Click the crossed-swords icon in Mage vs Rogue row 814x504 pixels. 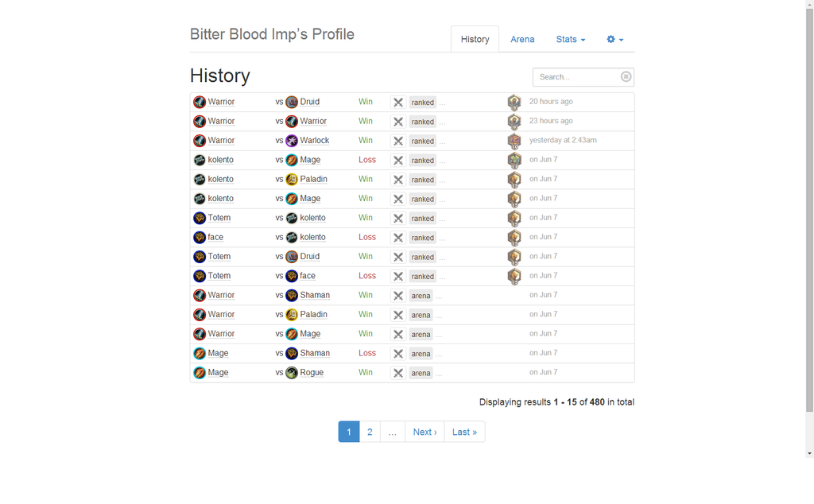coord(398,373)
